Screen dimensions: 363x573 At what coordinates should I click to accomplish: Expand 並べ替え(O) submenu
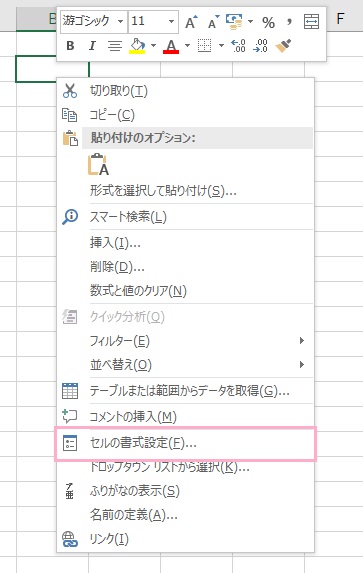click(x=186, y=365)
